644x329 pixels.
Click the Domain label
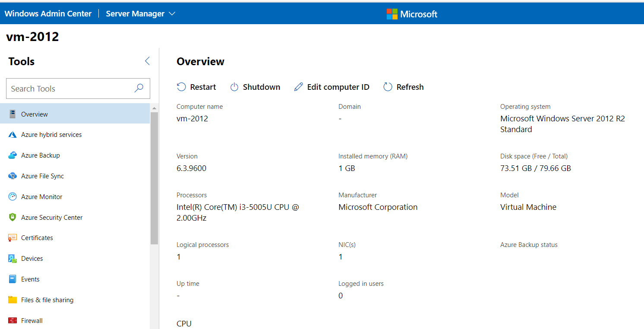350,107
